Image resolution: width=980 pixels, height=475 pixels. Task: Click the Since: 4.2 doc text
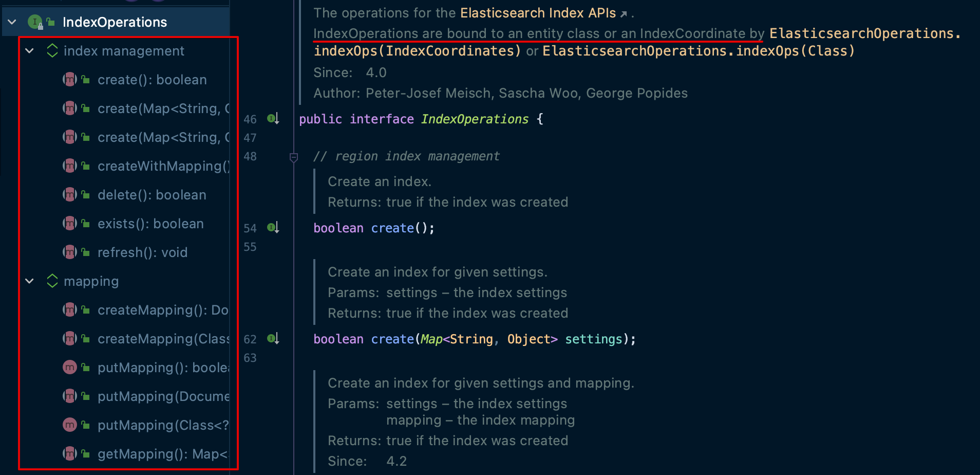pyautogui.click(x=367, y=461)
